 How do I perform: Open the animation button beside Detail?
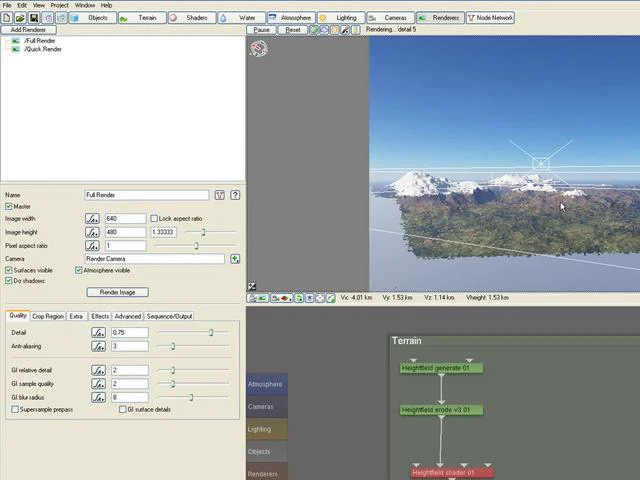point(98,333)
